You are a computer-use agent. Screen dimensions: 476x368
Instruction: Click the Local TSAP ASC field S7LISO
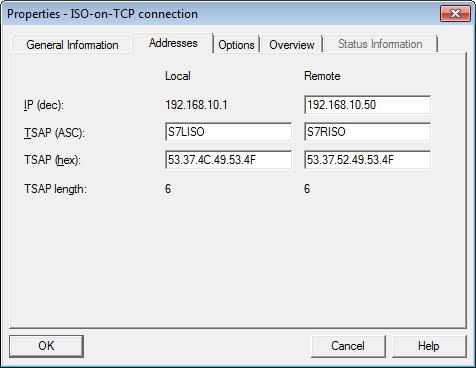228,132
